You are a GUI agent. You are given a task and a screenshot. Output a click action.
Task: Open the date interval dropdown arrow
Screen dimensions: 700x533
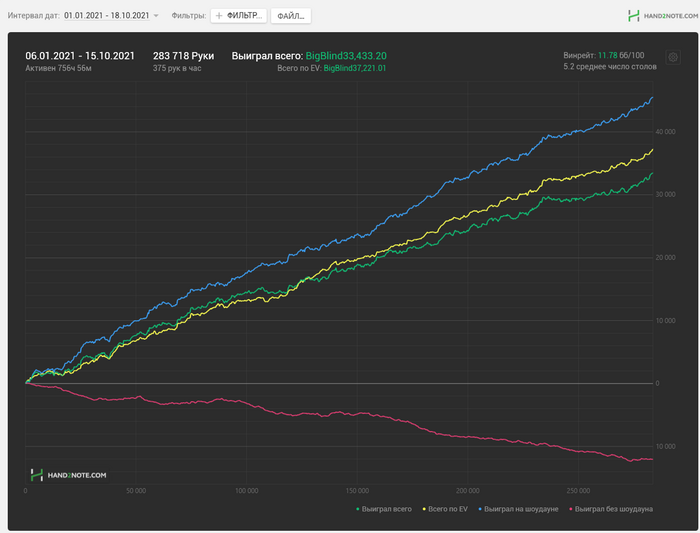point(156,16)
